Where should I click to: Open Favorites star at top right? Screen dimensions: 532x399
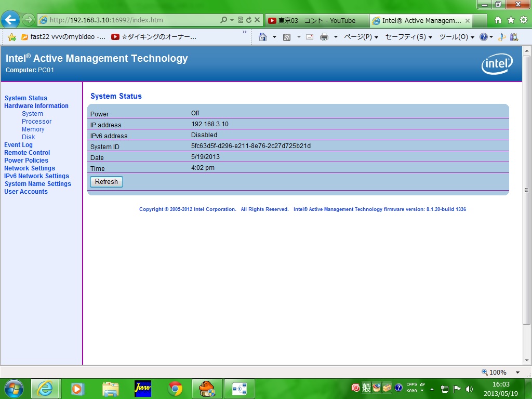[x=511, y=20]
